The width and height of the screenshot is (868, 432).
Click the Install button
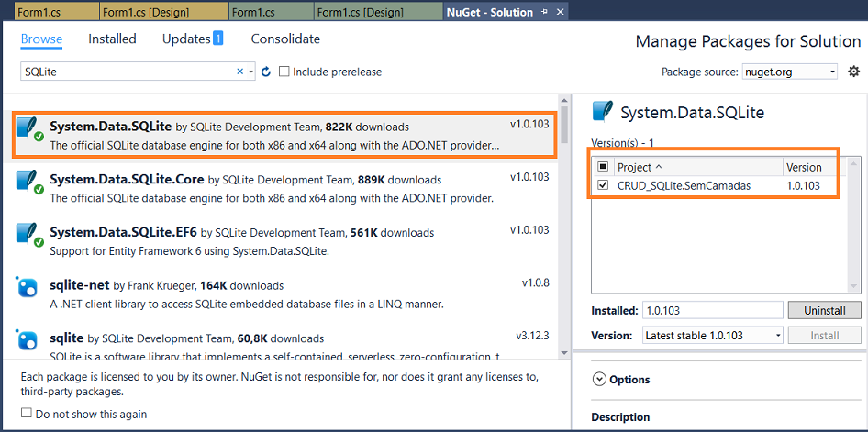[x=824, y=335]
